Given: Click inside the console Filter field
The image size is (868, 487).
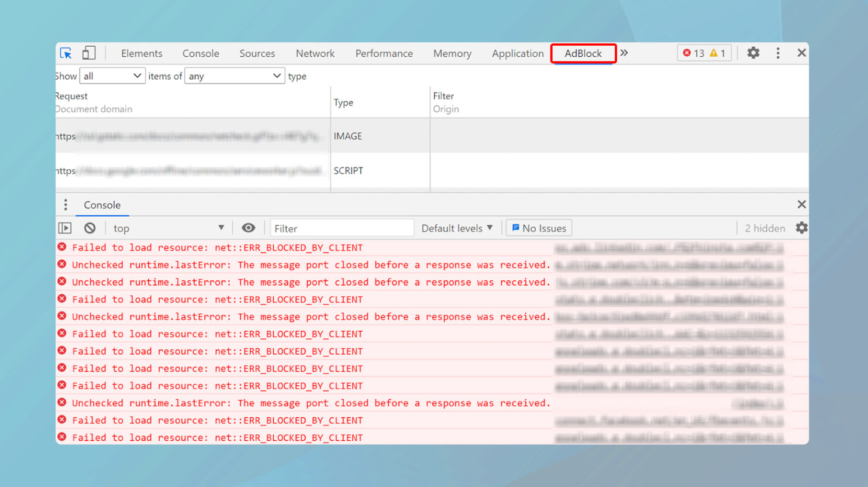Looking at the screenshot, I should point(342,228).
